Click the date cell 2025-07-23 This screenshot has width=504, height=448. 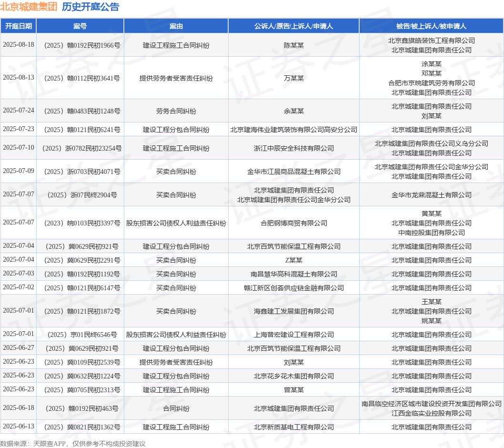(x=18, y=129)
